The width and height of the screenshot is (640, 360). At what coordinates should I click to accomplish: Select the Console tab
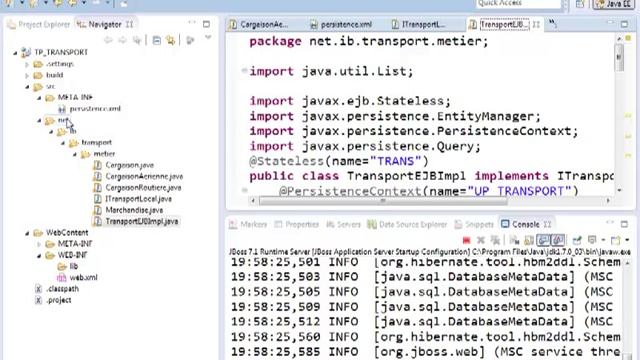[520, 224]
